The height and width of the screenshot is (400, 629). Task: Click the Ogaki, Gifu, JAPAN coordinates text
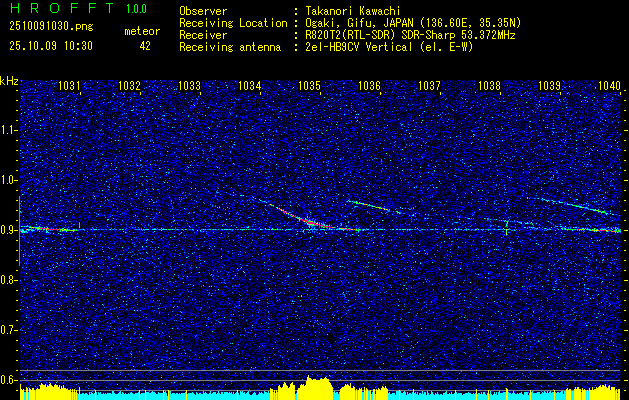pyautogui.click(x=414, y=23)
